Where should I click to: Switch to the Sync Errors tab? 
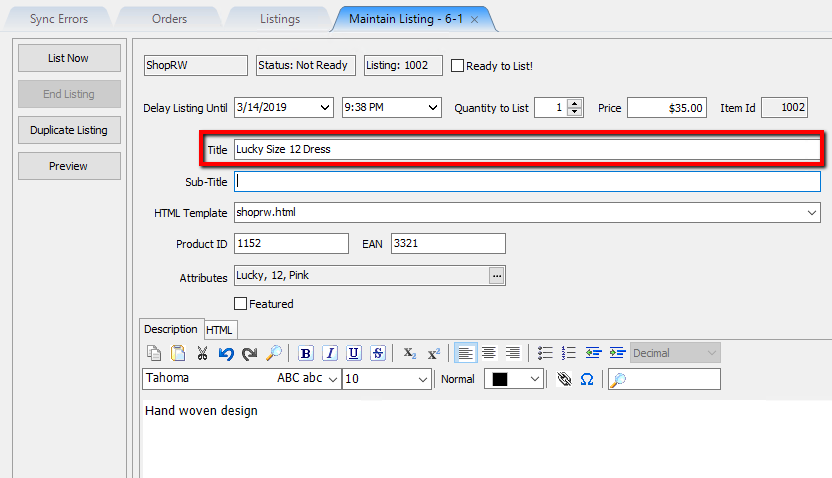click(59, 19)
